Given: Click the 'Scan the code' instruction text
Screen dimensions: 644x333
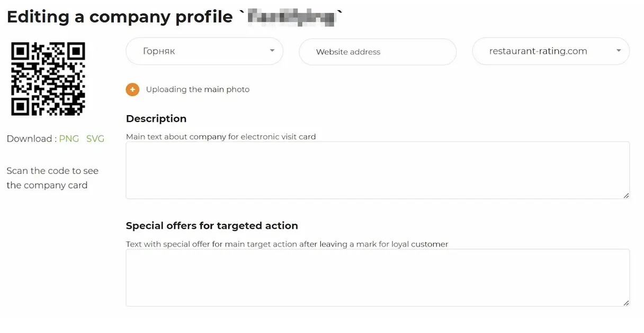Looking at the screenshot, I should (52, 178).
